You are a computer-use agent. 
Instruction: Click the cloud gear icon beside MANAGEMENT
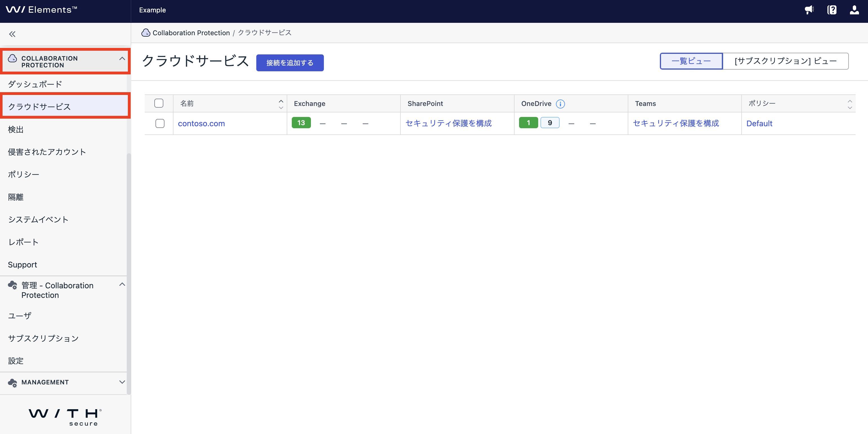coord(12,383)
